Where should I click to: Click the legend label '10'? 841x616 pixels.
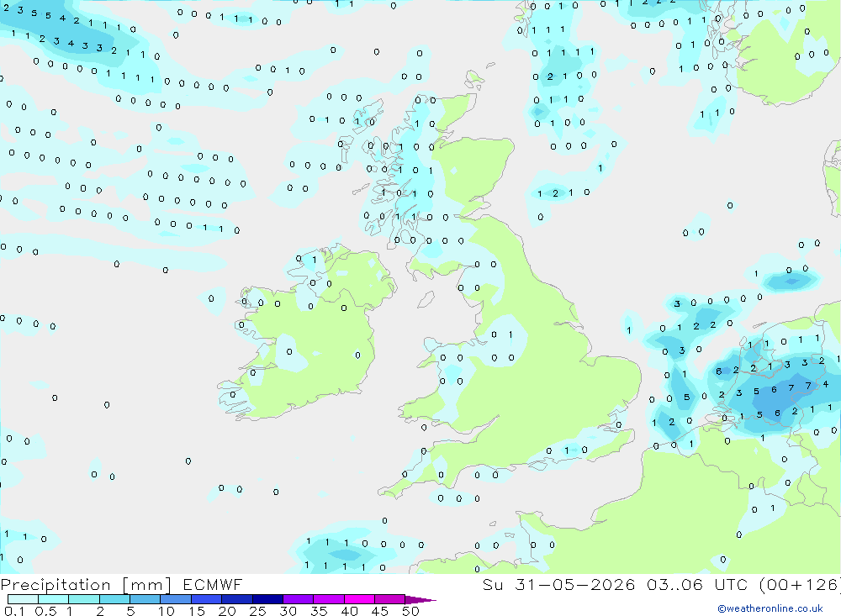click(x=167, y=611)
